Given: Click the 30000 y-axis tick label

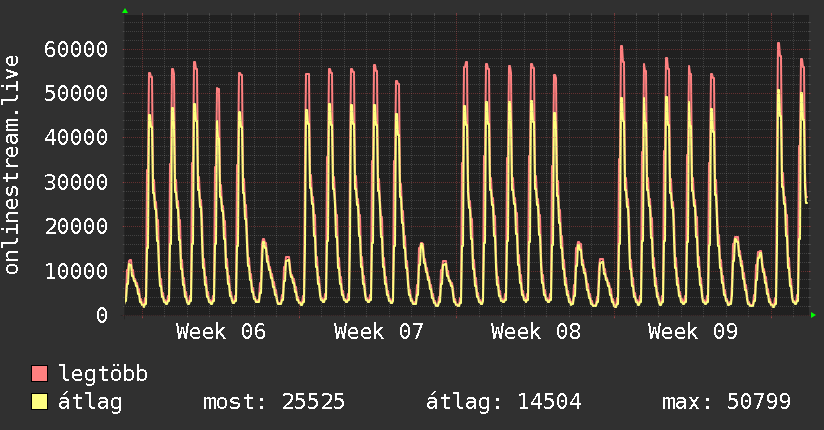Looking at the screenshot, I should click(x=76, y=182).
